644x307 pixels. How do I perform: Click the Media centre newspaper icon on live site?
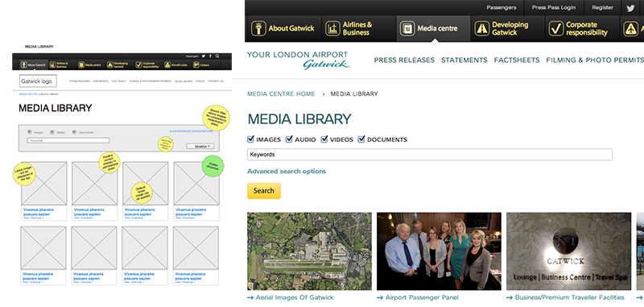pos(407,29)
